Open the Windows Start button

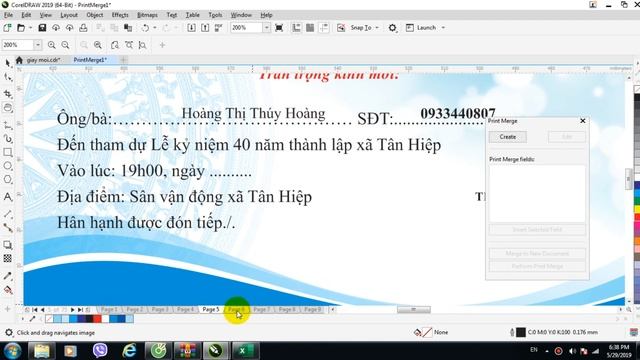12,351
